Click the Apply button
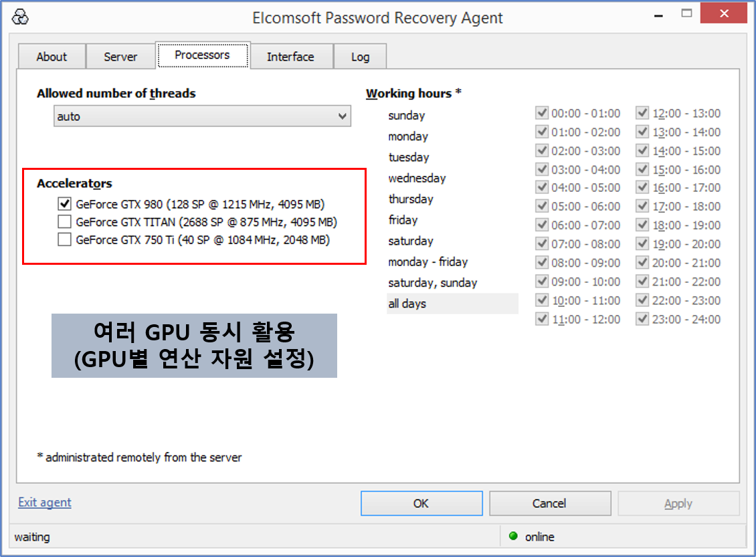 pos(678,504)
